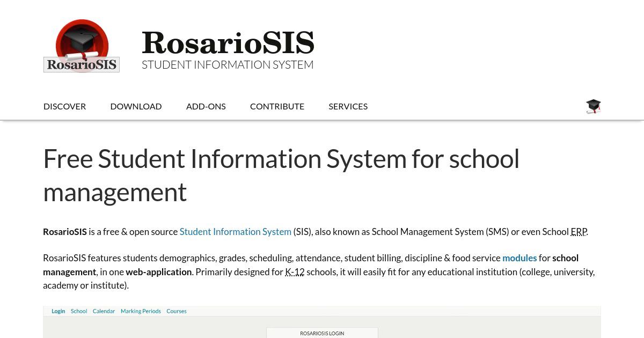Click the STUDENT INFORMATION SYSTEM tagline
The height and width of the screenshot is (338, 644).
point(228,65)
